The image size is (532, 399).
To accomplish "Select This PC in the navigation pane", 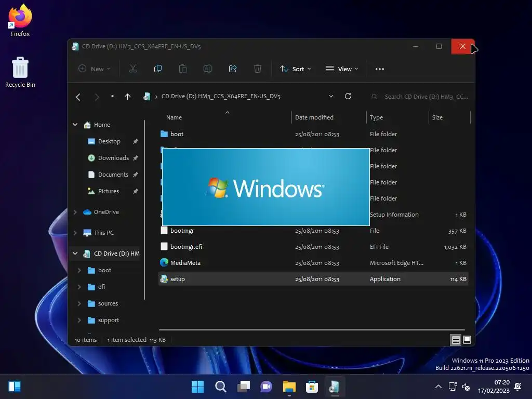I will 103,233.
